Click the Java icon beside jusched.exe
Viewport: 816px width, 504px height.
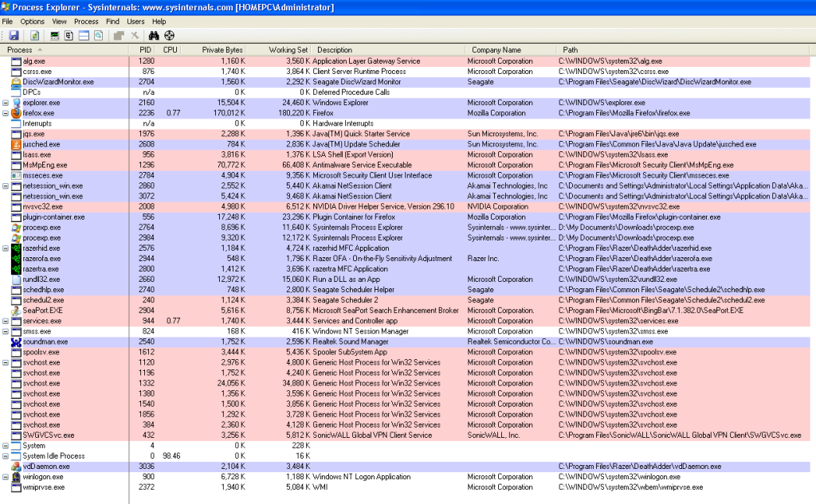pyautogui.click(x=16, y=144)
